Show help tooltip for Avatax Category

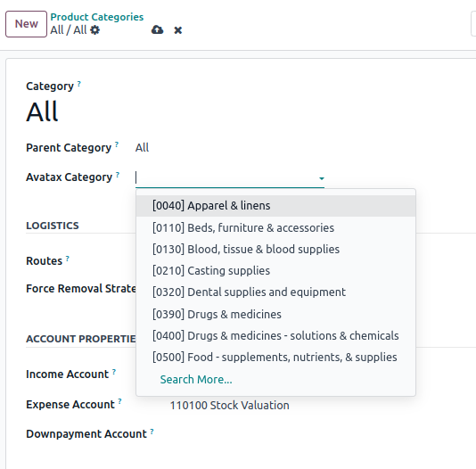point(118,174)
